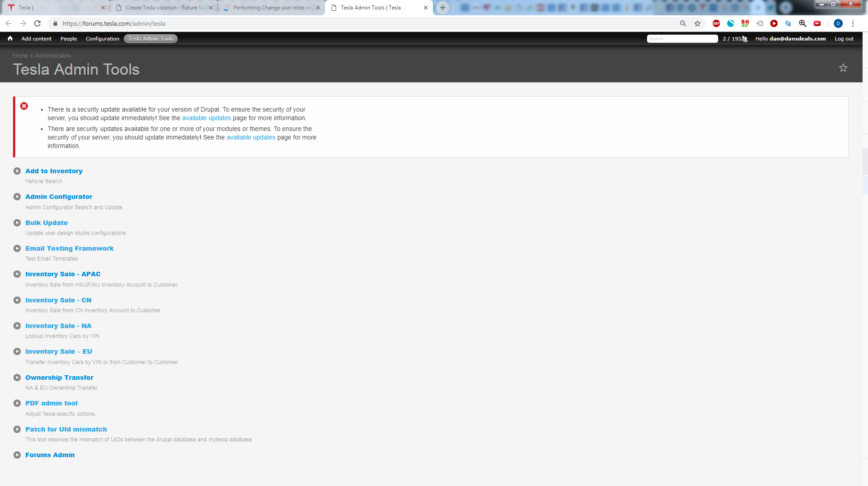868x486 pixels.
Task: Click the browser forward arrow
Action: pos(23,23)
